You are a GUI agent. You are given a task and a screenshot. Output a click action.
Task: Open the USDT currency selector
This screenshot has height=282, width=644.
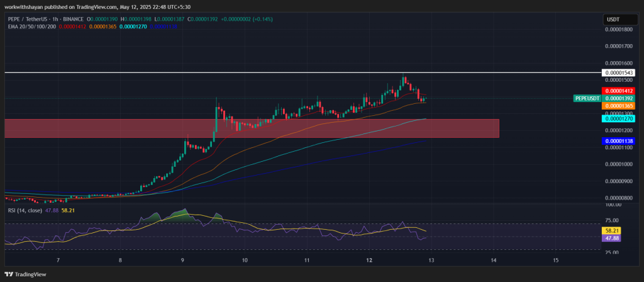tap(613, 20)
